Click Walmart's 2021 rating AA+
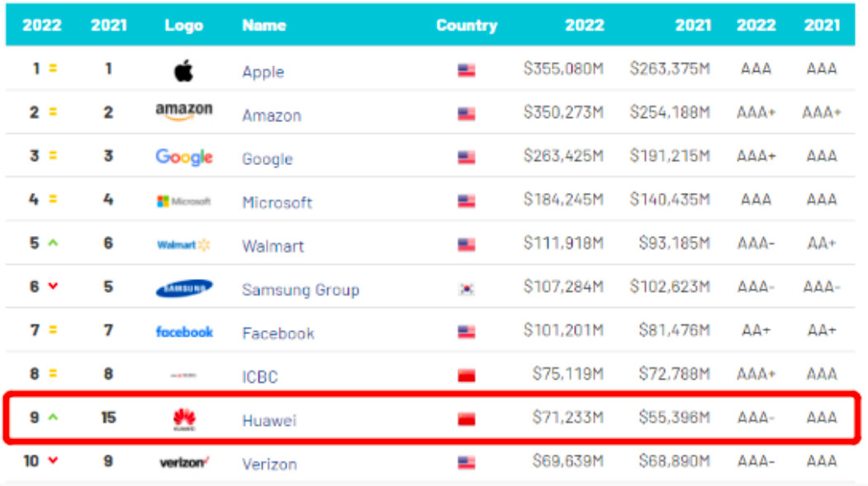The width and height of the screenshot is (868, 486). tap(821, 243)
